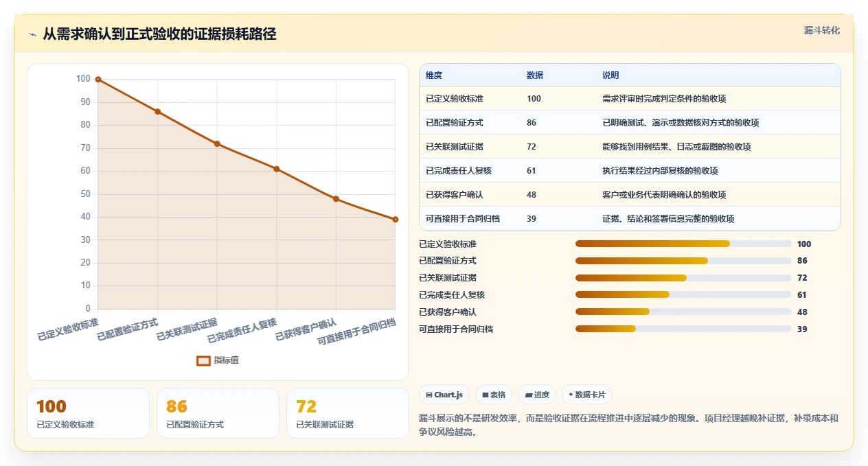Screen dimensions: 868x466
Task: Click description 能够找到用例结果、日志或截图的验收项
Action: tap(676, 147)
